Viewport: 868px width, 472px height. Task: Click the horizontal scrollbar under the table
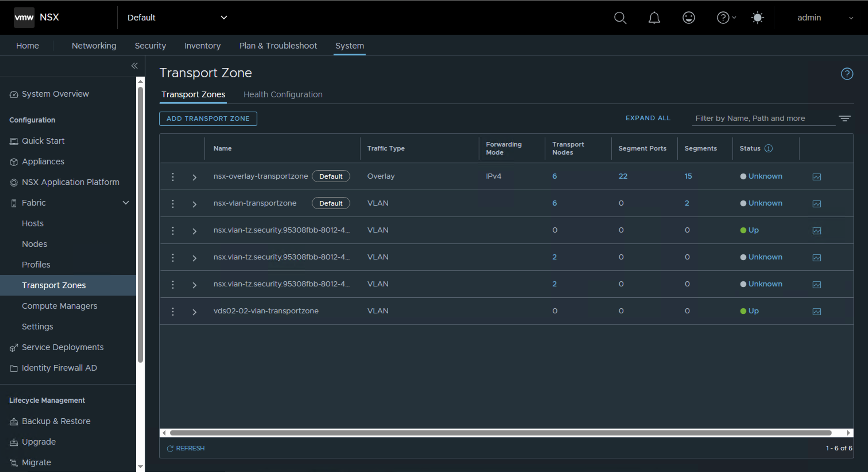pyautogui.click(x=500, y=433)
